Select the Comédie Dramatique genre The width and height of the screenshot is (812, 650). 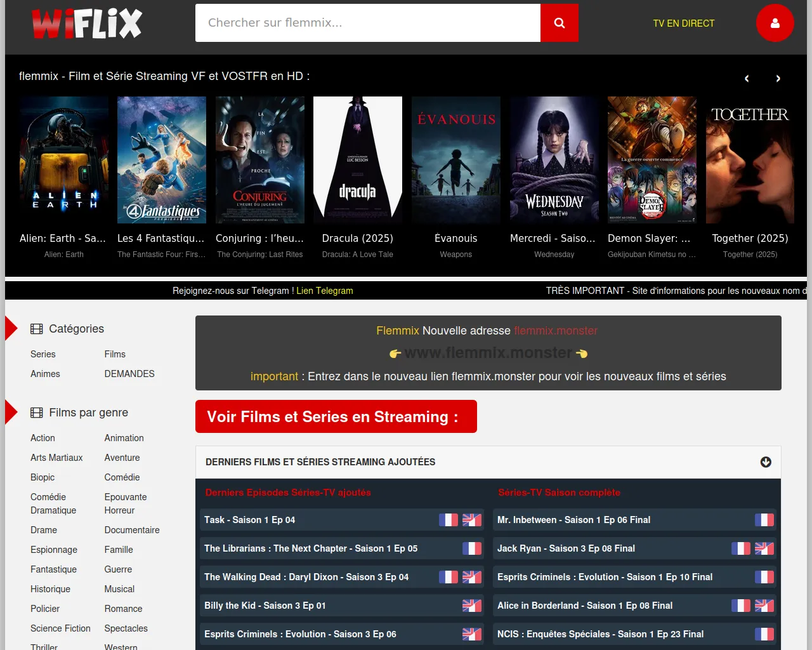coord(53,503)
